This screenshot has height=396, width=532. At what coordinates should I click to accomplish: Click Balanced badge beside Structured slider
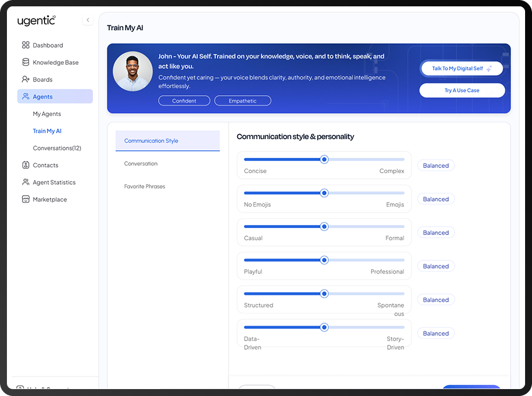tap(436, 300)
